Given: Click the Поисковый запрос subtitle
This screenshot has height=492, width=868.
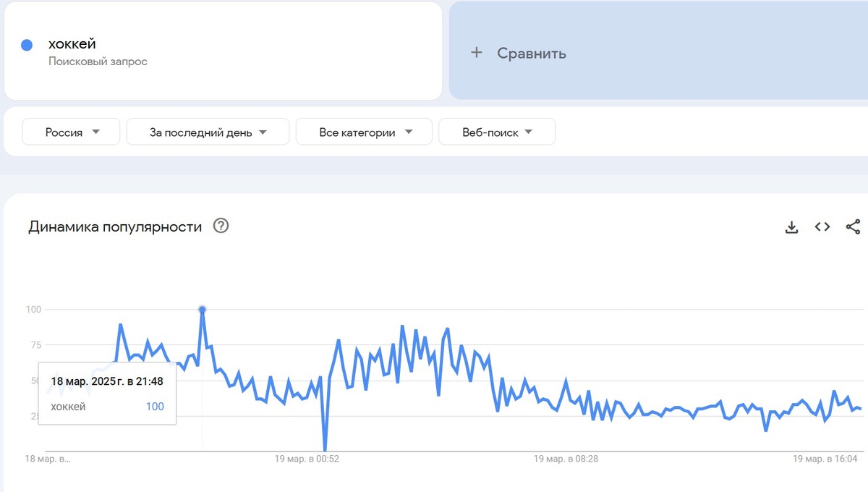Looking at the screenshot, I should click(x=98, y=61).
